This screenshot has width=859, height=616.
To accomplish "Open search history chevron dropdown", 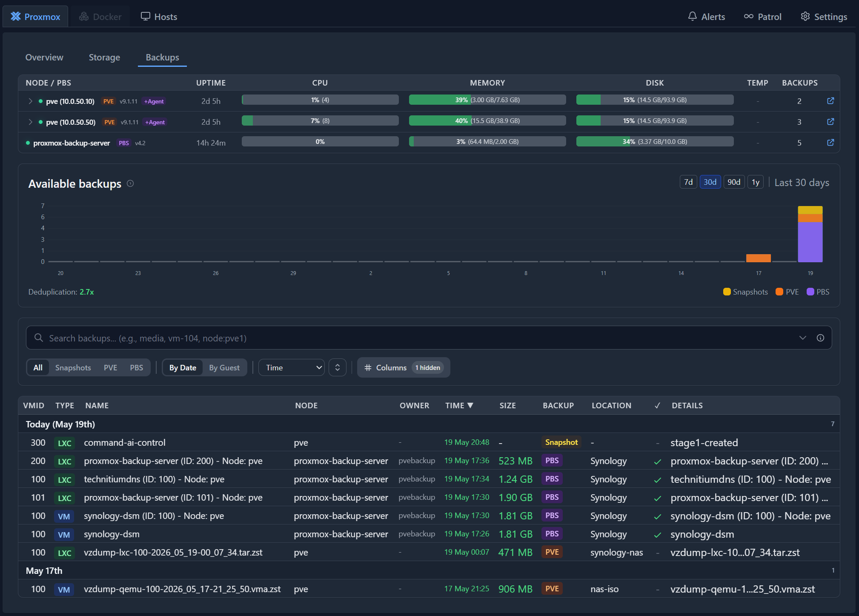I will [803, 338].
